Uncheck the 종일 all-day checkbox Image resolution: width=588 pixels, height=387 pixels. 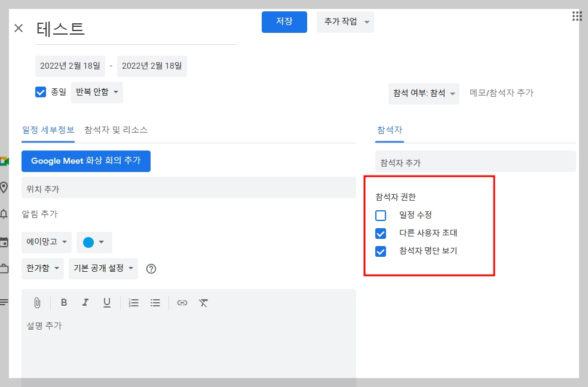click(x=41, y=92)
